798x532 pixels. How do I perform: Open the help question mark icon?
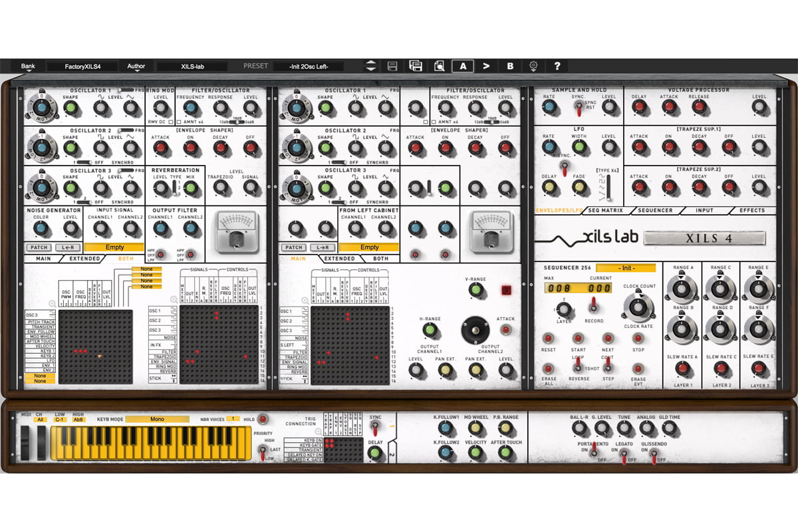click(557, 66)
